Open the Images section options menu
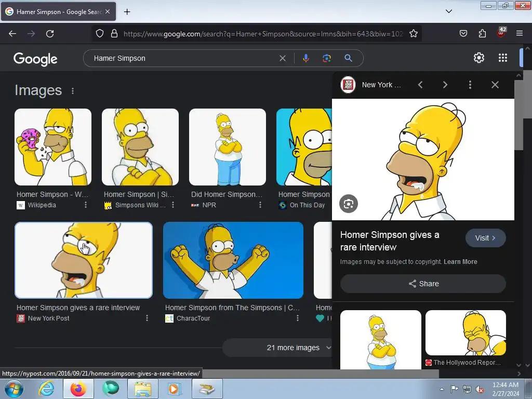Image resolution: width=532 pixels, height=399 pixels. (x=73, y=91)
